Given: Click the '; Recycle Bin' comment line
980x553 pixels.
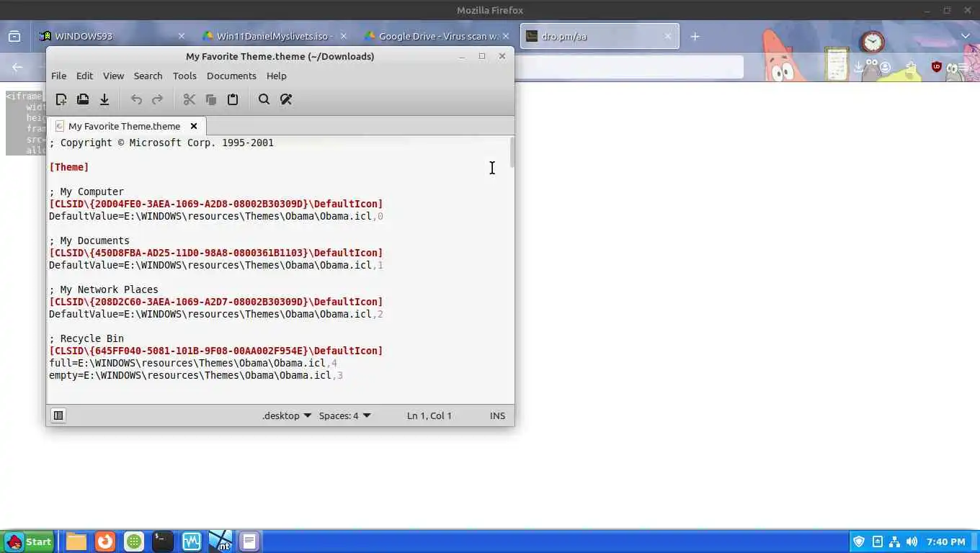Looking at the screenshot, I should (86, 338).
